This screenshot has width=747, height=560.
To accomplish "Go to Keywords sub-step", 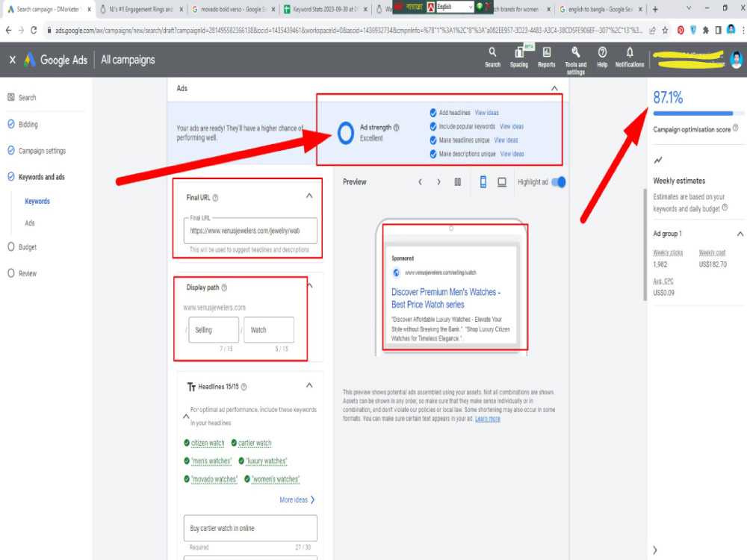I will point(37,202).
